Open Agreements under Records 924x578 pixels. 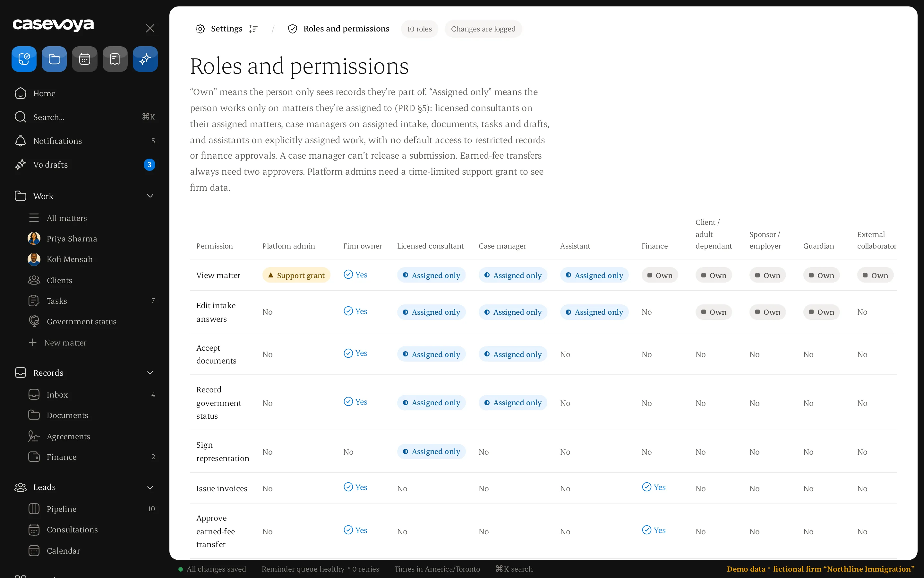(x=92, y=436)
